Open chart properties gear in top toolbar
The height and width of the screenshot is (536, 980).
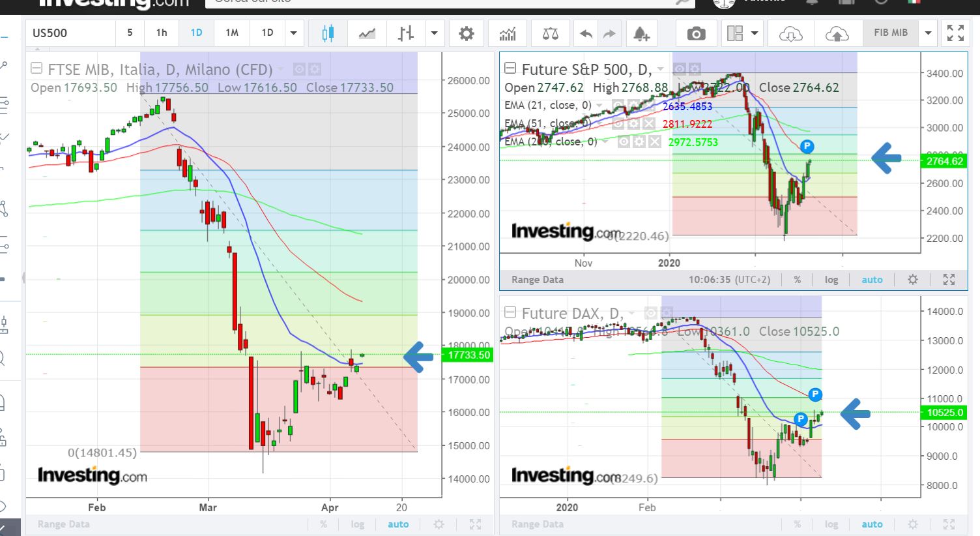point(467,33)
